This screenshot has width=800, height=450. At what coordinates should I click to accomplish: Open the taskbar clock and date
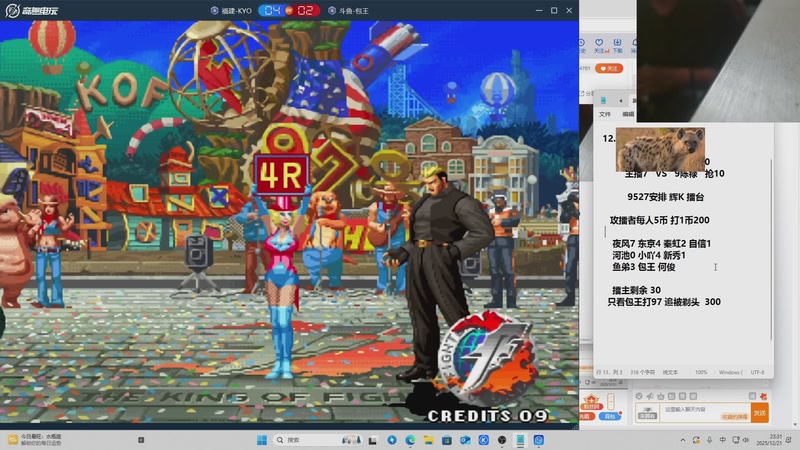(x=769, y=440)
